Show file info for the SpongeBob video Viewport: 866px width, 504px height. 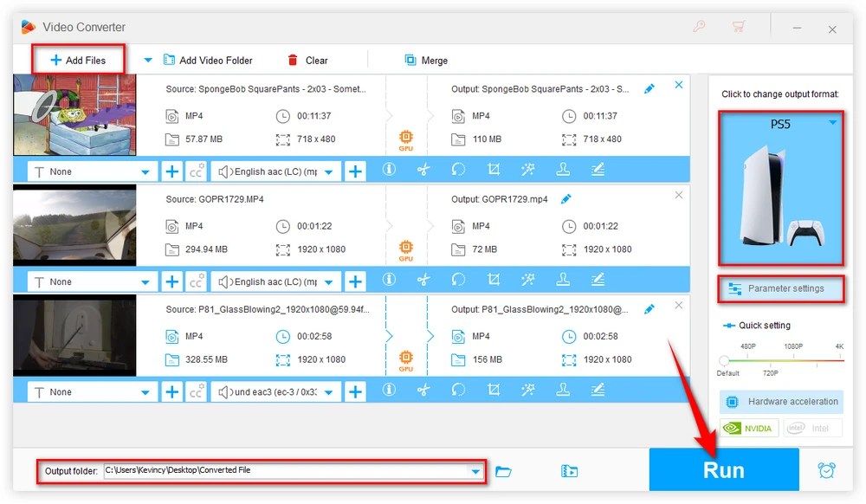pos(389,170)
